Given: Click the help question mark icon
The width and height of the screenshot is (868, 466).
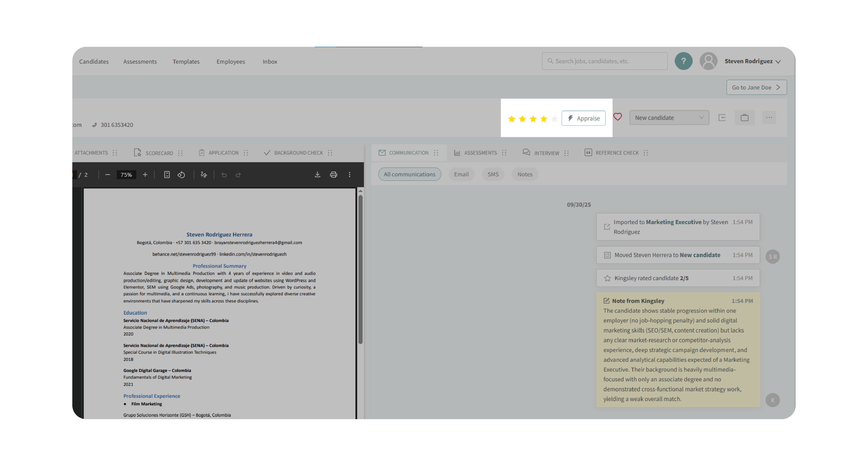Looking at the screenshot, I should [683, 61].
